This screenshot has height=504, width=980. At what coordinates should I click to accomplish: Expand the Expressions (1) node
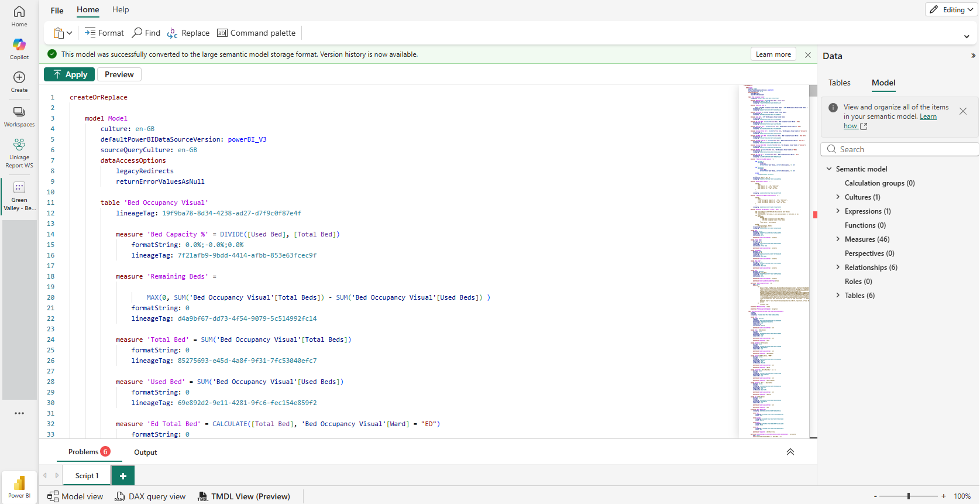coord(838,211)
